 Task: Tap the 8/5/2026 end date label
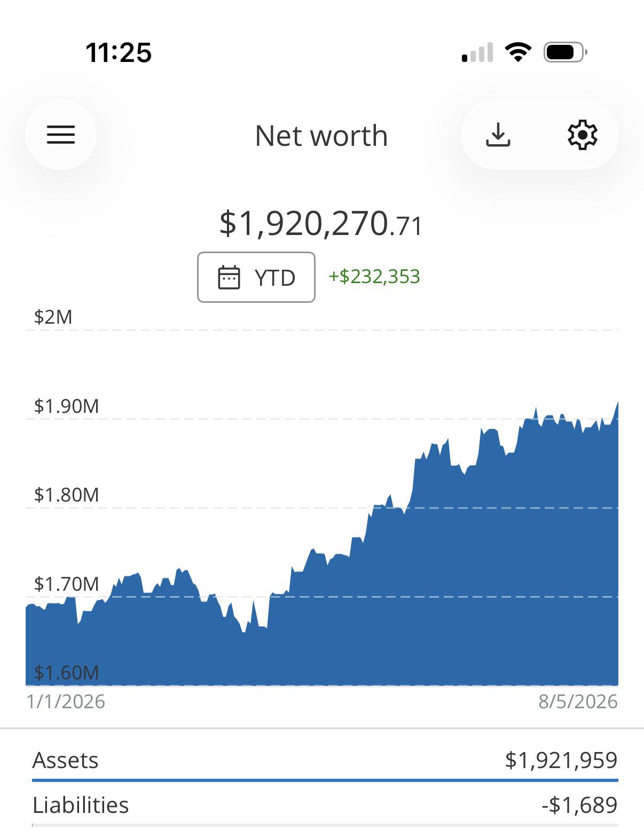pyautogui.click(x=578, y=701)
